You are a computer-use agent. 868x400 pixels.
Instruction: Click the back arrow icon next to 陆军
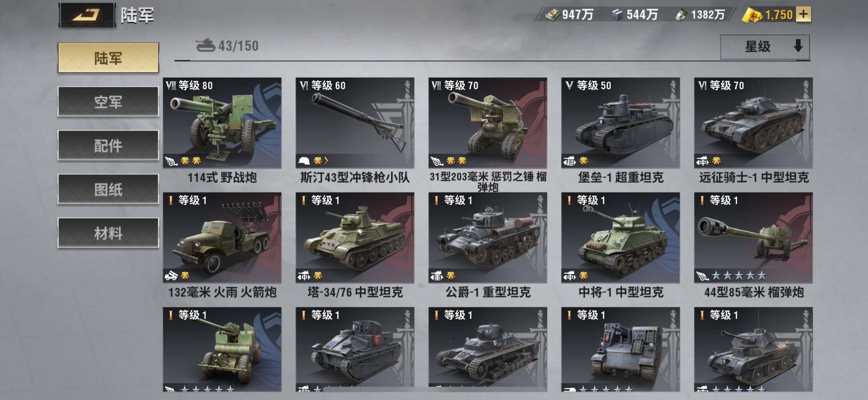[x=87, y=15]
